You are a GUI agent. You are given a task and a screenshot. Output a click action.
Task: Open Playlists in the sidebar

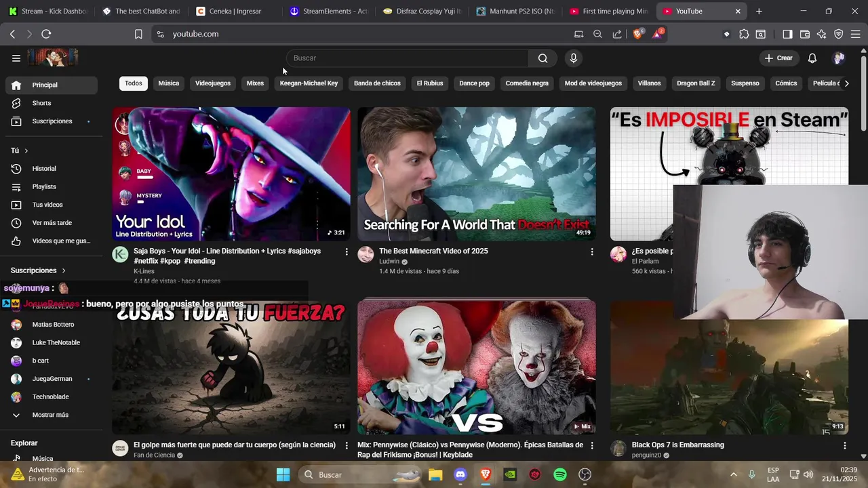[52, 186]
